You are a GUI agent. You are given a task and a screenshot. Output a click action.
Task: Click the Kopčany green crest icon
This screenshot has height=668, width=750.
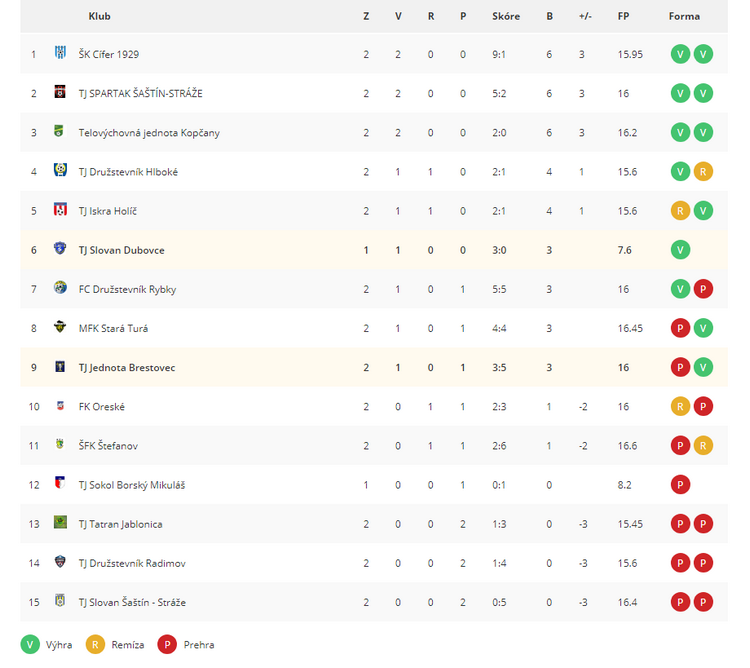(59, 131)
